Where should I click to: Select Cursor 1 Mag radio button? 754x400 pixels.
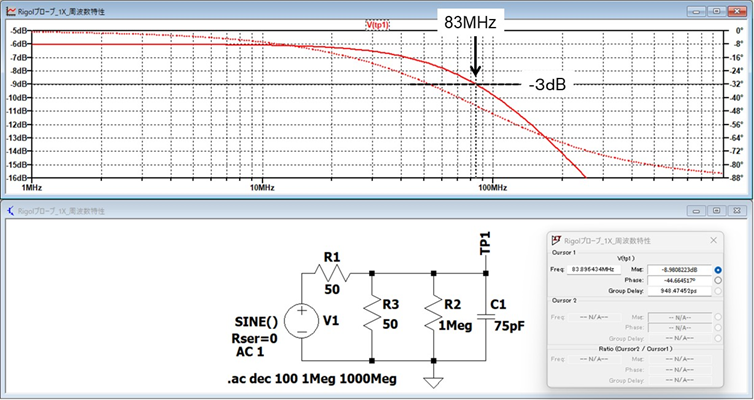(x=718, y=270)
